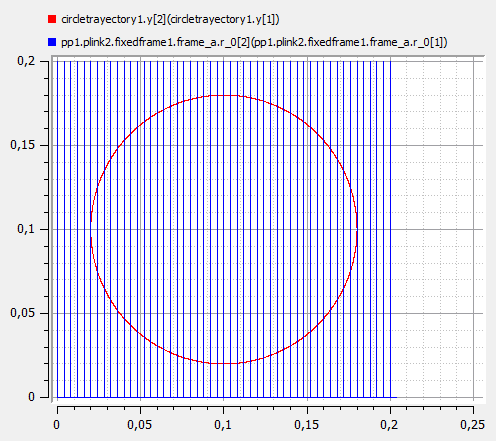Click the red legend color swatch
The width and height of the screenshot is (496, 441).
tap(52, 19)
